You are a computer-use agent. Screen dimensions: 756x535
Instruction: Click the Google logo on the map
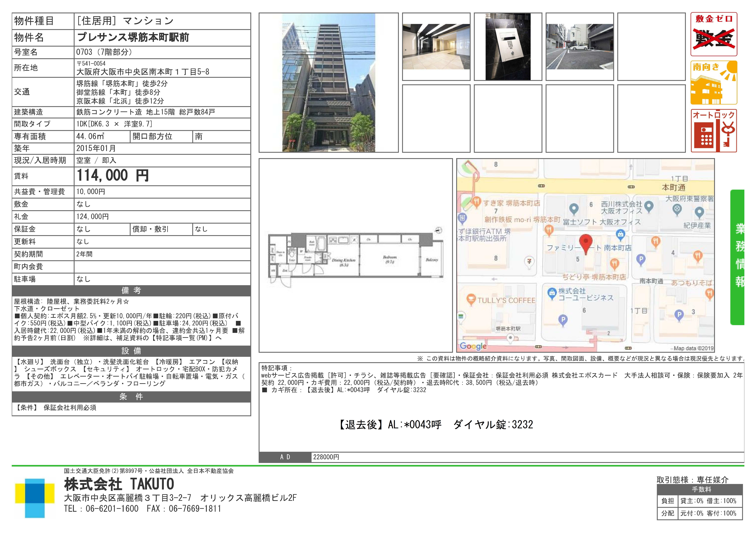[x=473, y=346]
